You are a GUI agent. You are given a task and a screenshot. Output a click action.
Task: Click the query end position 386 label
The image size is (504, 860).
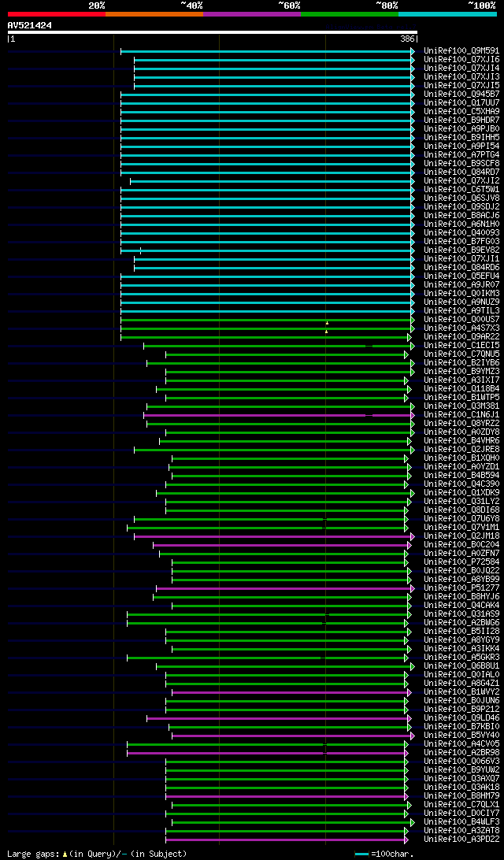[407, 39]
